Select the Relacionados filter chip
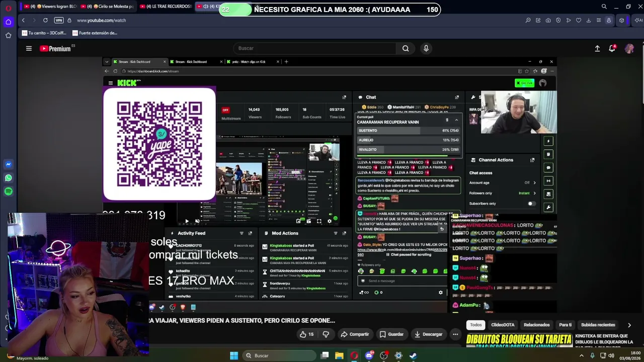This screenshot has height=362, width=644. (536, 325)
